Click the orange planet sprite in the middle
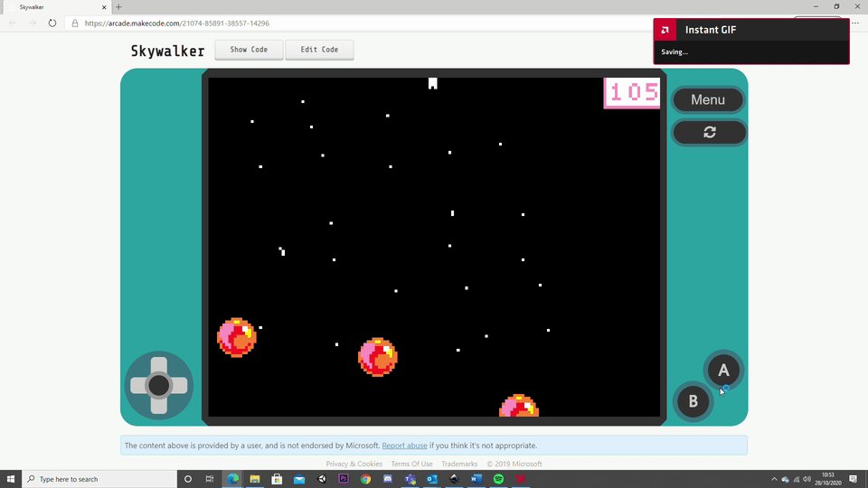 point(378,357)
